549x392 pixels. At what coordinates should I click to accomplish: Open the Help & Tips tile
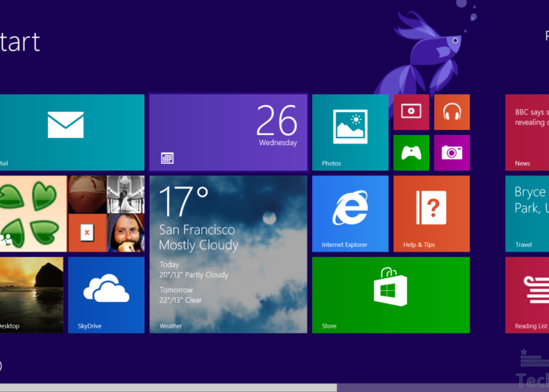(431, 213)
